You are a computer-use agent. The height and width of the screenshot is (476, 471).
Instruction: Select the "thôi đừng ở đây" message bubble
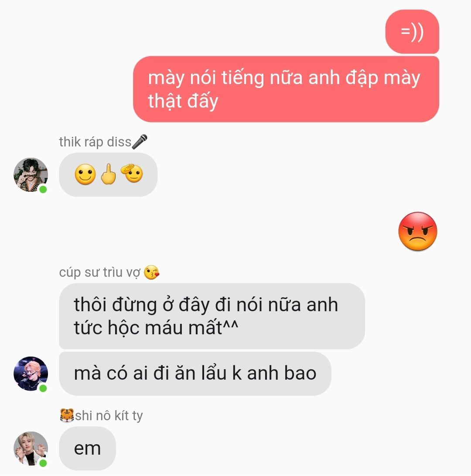[x=212, y=316]
